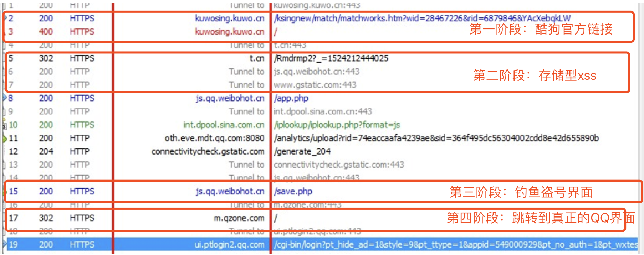644x255 pixels.
Task: Click the HTTP protocol cell of session 11
Action: 80,138
